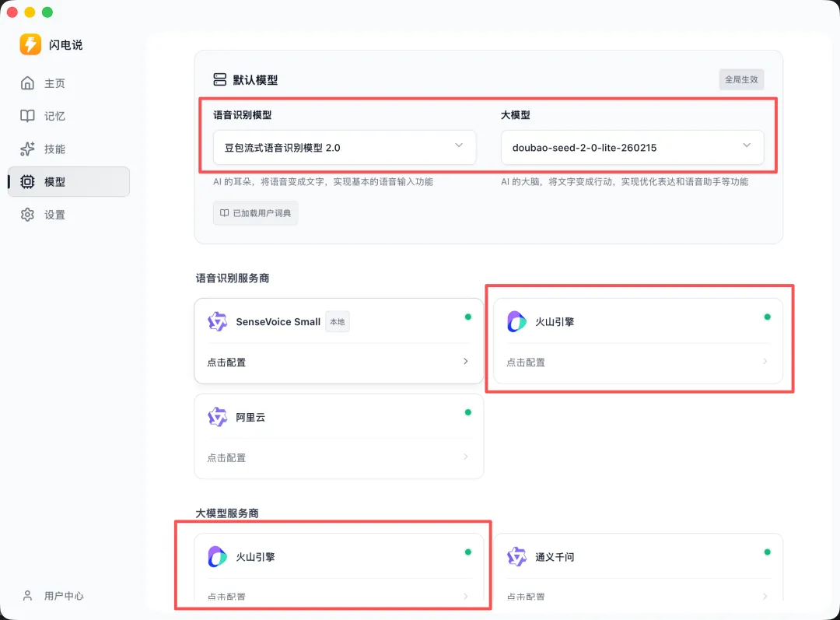Click the SenseVoice Small title text
This screenshot has height=620, width=840.
tap(278, 321)
